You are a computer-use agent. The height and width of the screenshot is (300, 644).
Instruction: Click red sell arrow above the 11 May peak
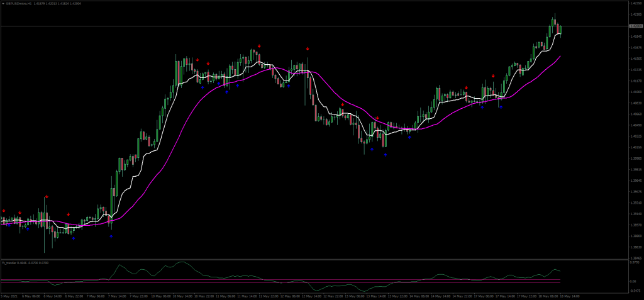[x=259, y=46]
